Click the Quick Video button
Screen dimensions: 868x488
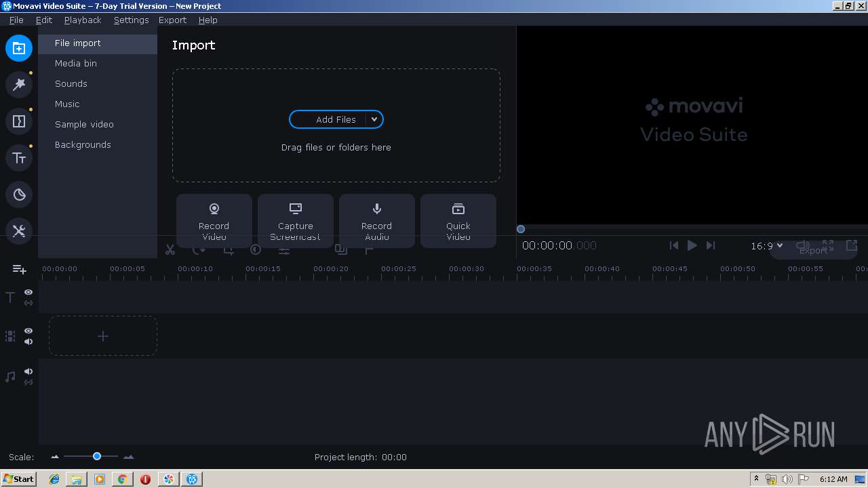pyautogui.click(x=458, y=221)
